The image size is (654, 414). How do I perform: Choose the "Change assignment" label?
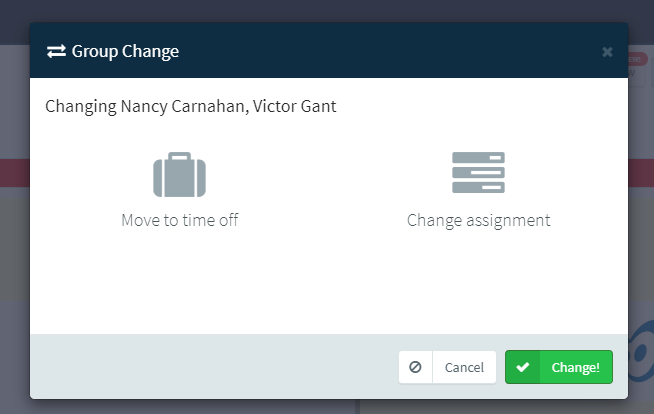tap(478, 221)
